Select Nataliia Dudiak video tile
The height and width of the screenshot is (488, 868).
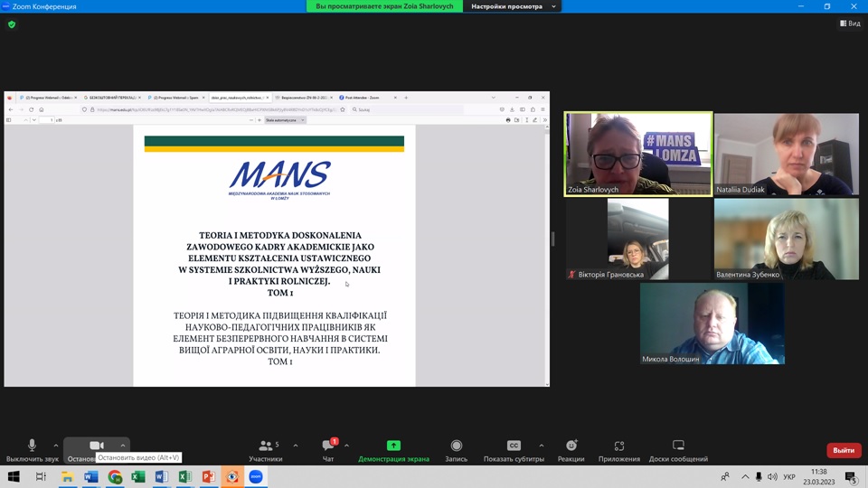coord(786,154)
